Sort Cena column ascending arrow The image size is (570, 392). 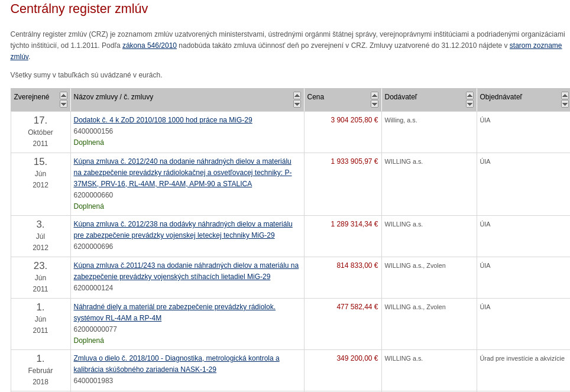pyautogui.click(x=374, y=95)
